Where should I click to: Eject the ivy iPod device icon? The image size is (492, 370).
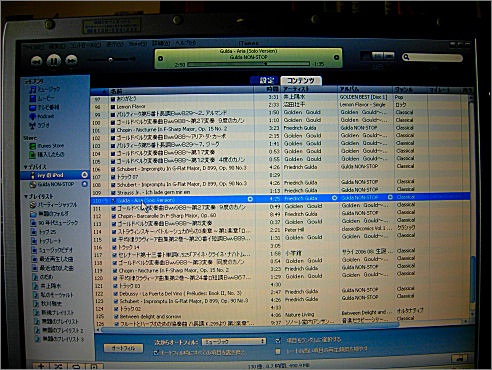pyautogui.click(x=85, y=175)
